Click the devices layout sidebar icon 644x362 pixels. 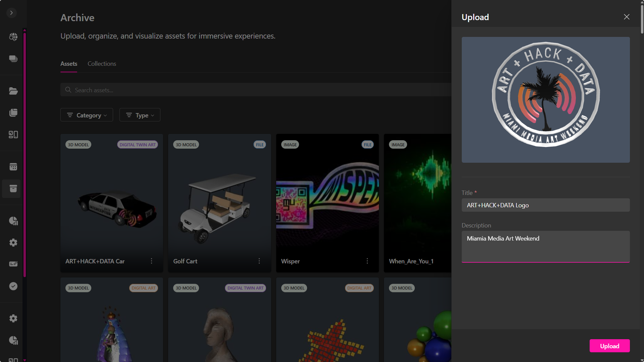tap(13, 135)
